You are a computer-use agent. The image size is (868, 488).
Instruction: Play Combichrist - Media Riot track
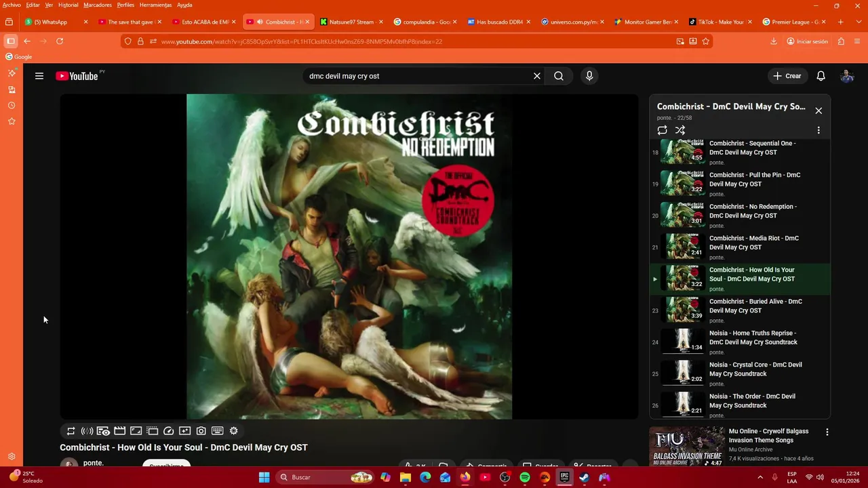740,247
